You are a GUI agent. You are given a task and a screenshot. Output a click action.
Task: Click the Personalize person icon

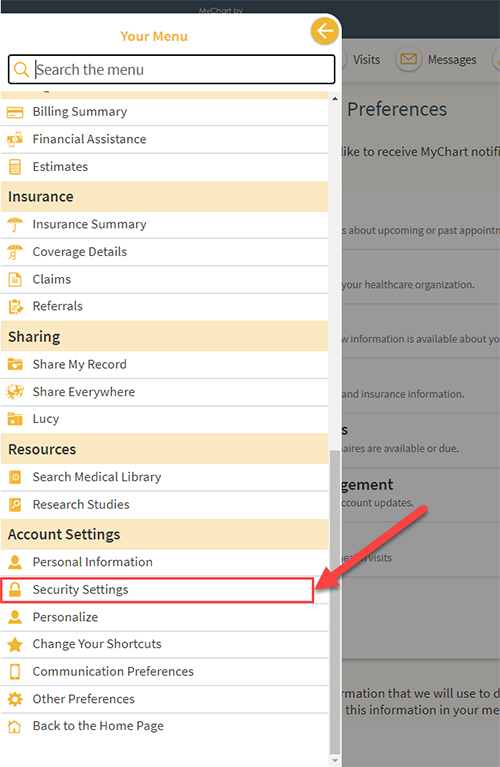click(x=15, y=617)
